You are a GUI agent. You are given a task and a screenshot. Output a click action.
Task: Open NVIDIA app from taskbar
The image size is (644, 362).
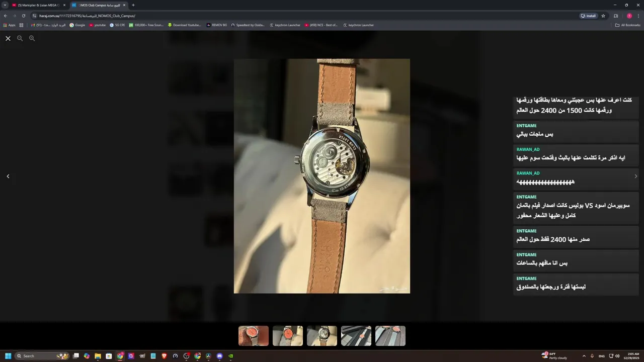(x=230, y=356)
